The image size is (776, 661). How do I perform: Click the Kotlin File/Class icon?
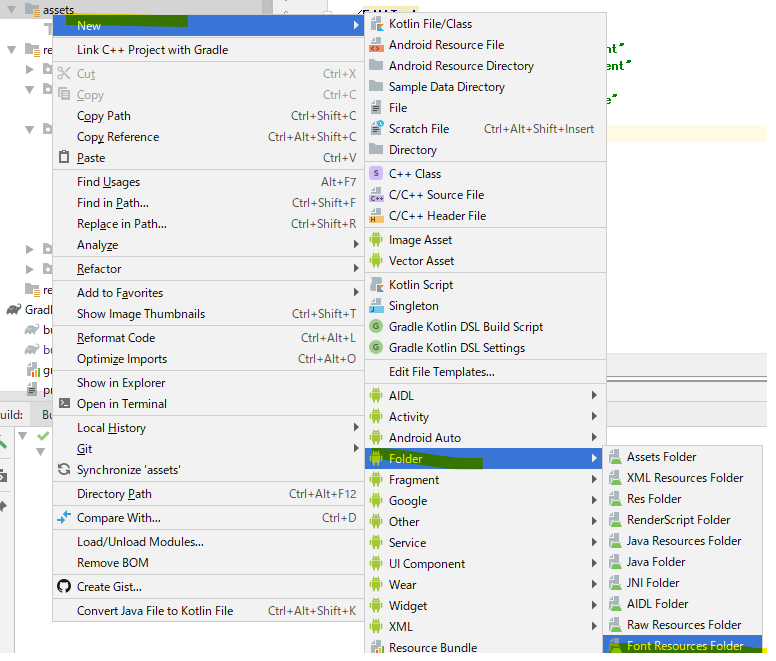[376, 23]
